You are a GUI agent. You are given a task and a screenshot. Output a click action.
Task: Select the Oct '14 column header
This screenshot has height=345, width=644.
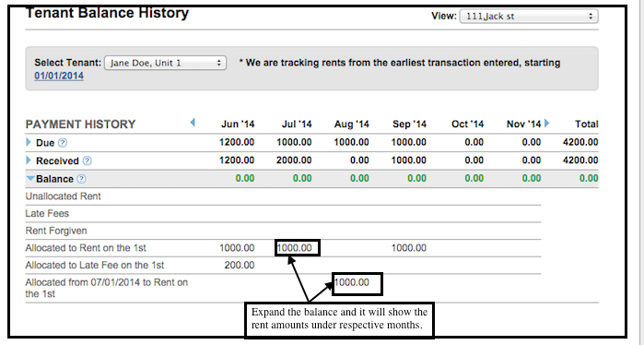467,125
